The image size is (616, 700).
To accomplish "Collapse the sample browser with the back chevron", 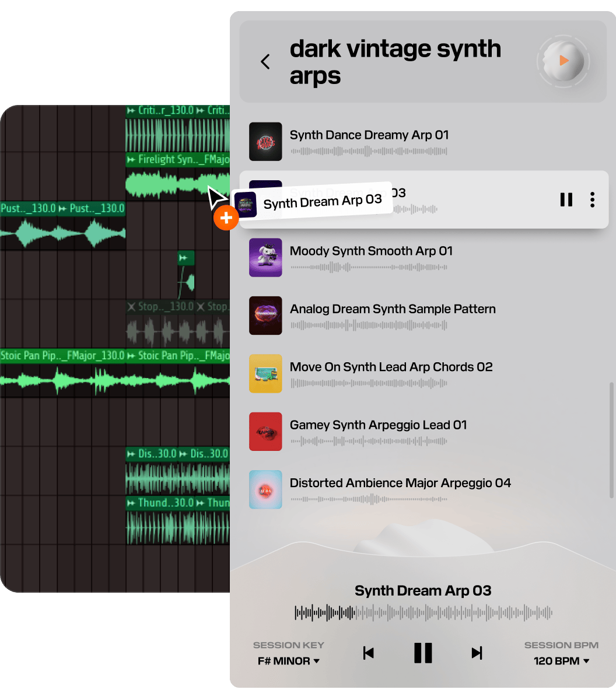I will pyautogui.click(x=265, y=61).
